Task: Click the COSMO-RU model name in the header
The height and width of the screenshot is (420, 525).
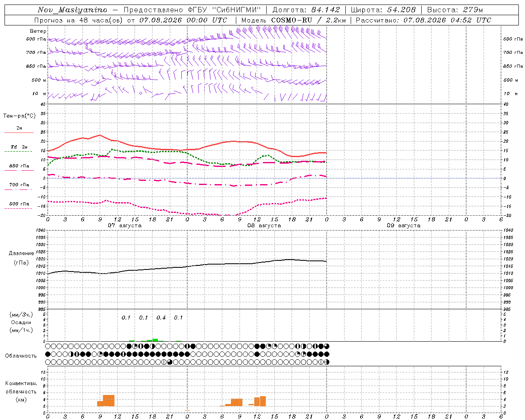Action: coord(292,20)
